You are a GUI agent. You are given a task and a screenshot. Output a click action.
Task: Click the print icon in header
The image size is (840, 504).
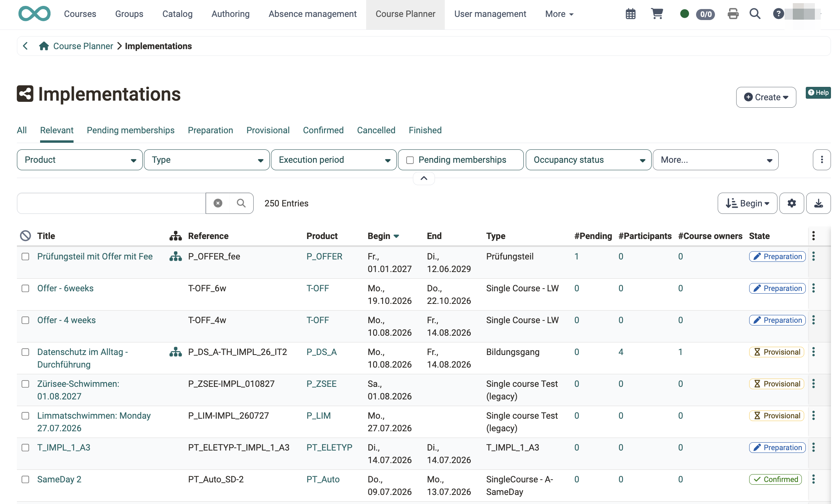733,14
